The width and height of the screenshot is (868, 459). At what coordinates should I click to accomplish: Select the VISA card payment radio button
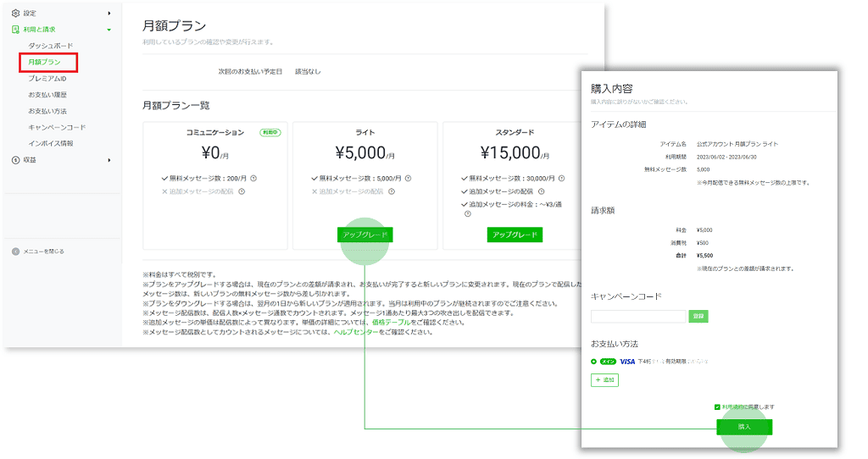click(594, 362)
